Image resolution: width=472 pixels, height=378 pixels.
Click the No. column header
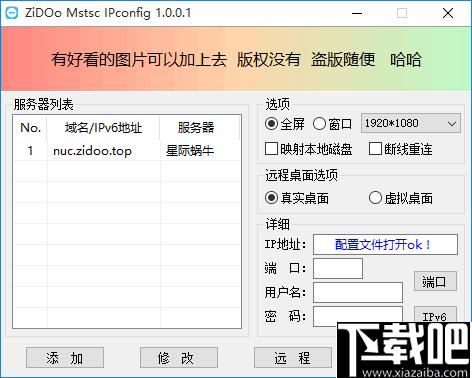coord(30,128)
